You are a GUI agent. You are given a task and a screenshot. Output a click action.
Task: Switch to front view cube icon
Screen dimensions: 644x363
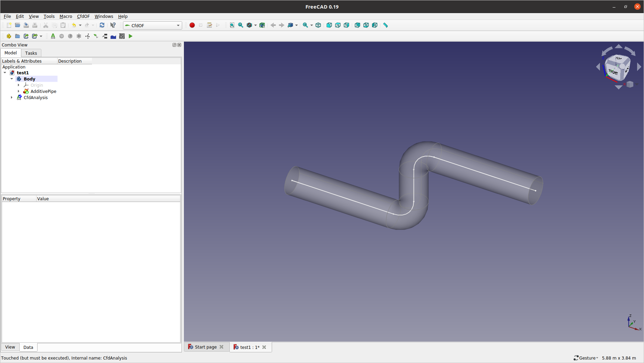329,25
